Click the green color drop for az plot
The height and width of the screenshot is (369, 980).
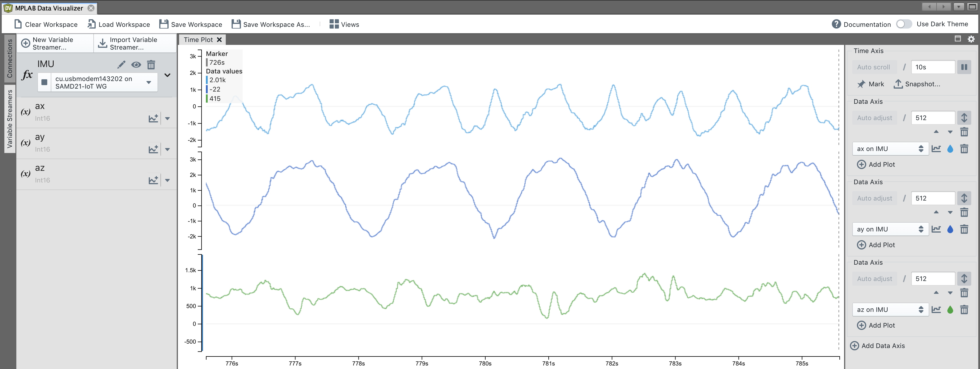pos(950,310)
